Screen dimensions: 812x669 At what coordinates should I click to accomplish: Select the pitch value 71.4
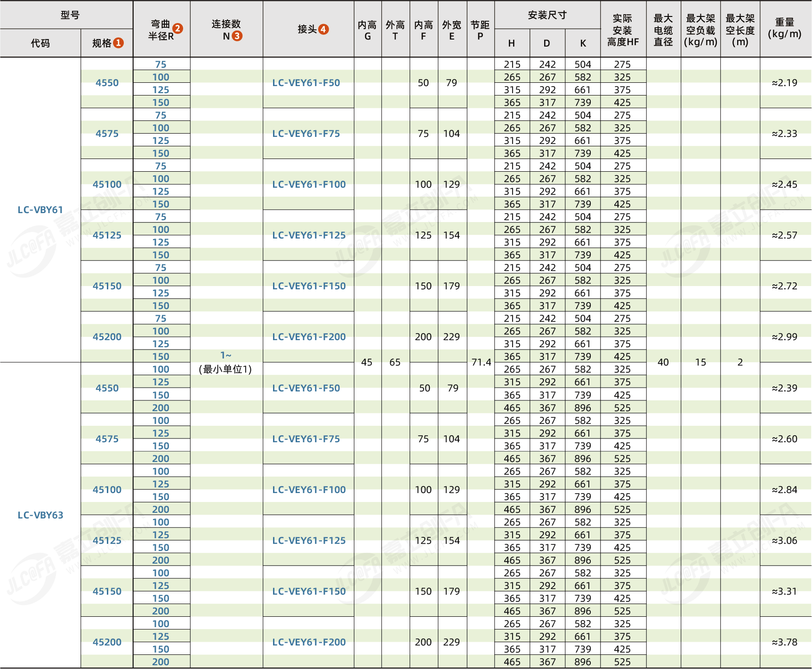pos(481,362)
